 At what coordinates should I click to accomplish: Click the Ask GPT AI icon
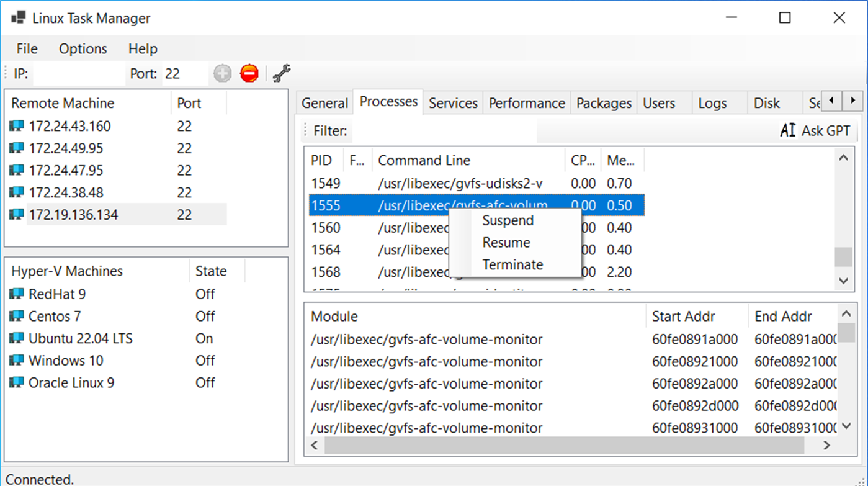point(788,131)
